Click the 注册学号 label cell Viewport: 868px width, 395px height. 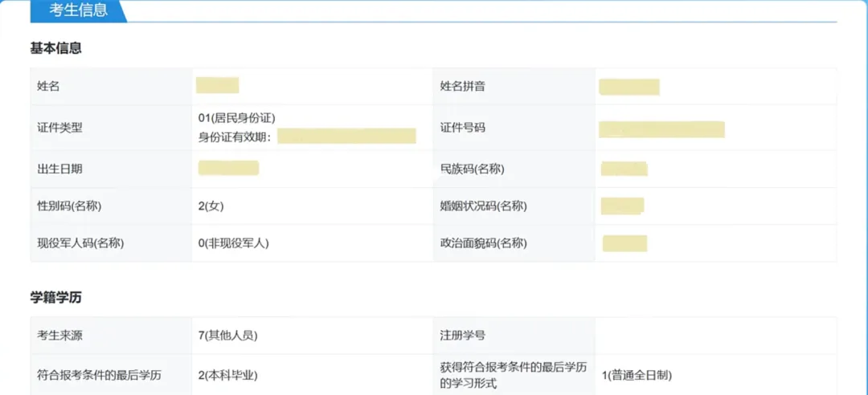(514, 336)
